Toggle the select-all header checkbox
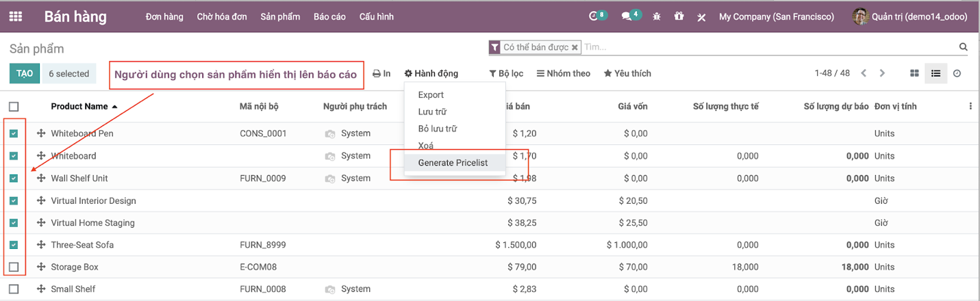980x301 pixels. 14,106
